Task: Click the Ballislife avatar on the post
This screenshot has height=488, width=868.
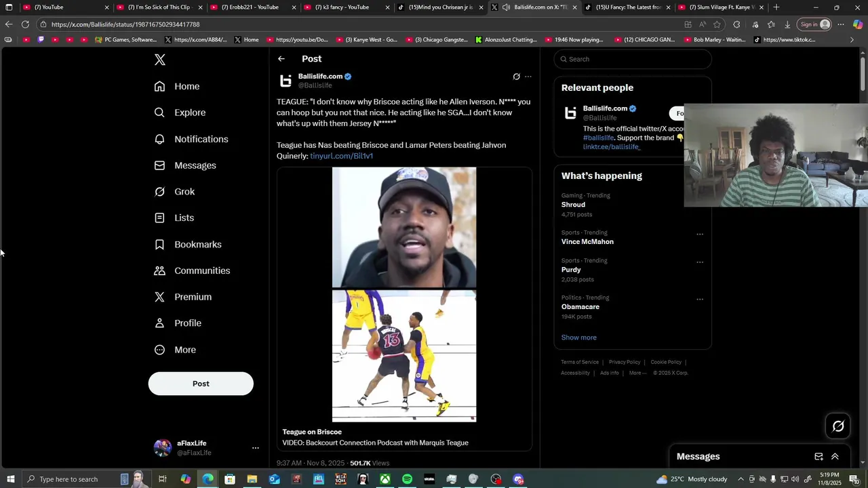Action: pyautogui.click(x=285, y=81)
